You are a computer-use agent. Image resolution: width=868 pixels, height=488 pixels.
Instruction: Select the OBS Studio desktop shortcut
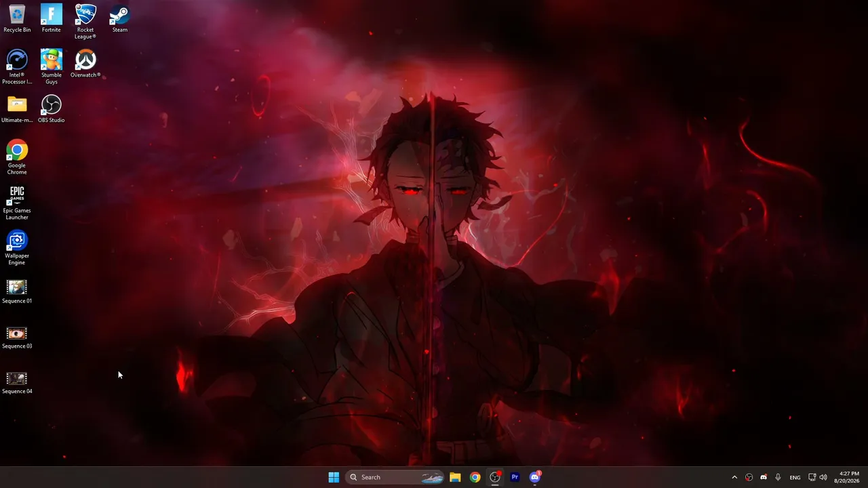click(x=52, y=109)
